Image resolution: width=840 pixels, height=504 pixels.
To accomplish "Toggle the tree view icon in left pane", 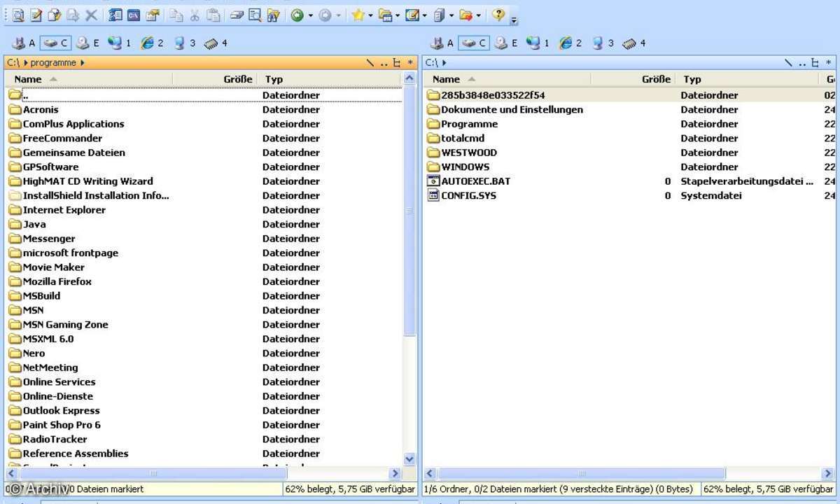I will (x=397, y=63).
